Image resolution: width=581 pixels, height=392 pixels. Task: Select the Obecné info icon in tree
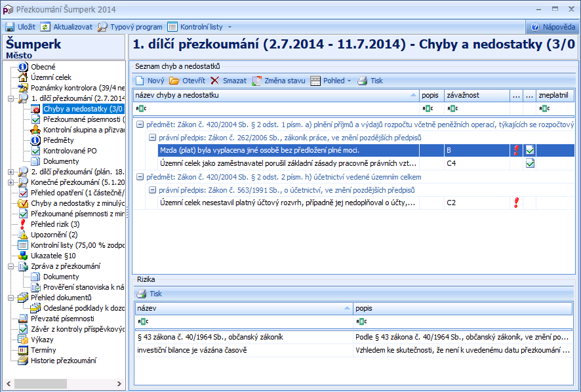pyautogui.click(x=23, y=67)
